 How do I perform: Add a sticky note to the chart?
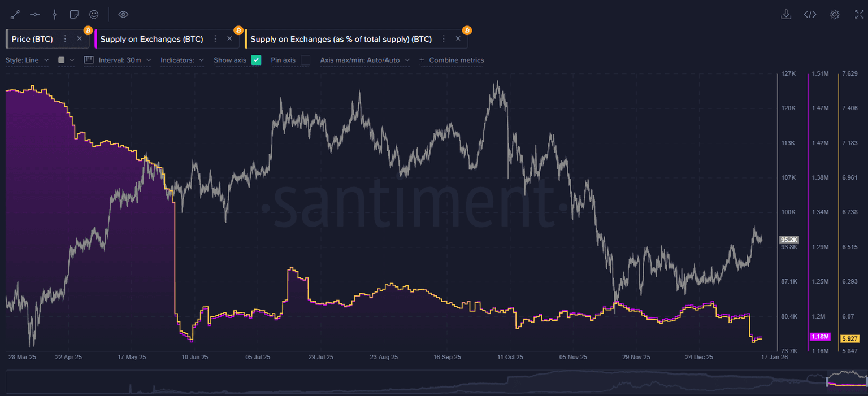click(74, 15)
